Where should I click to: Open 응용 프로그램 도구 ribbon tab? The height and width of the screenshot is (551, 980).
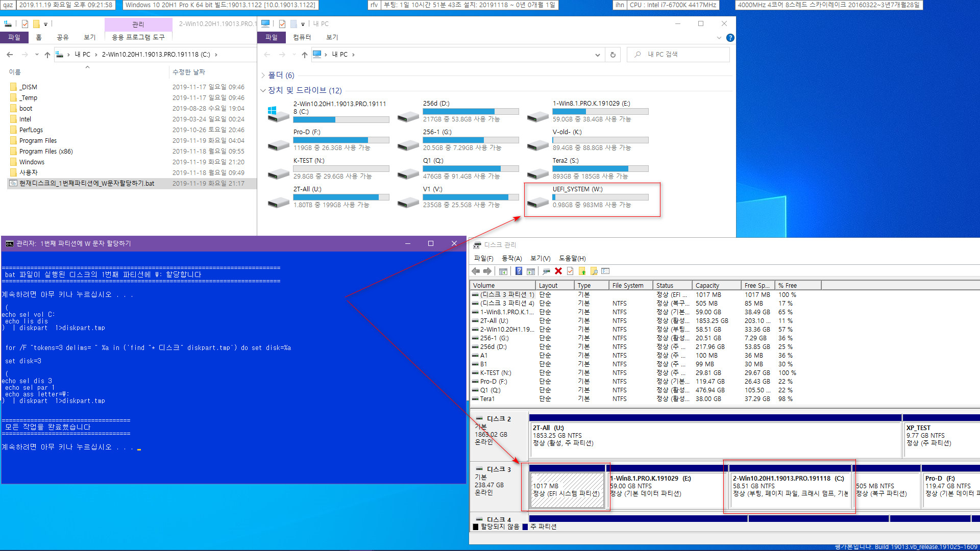pos(138,37)
